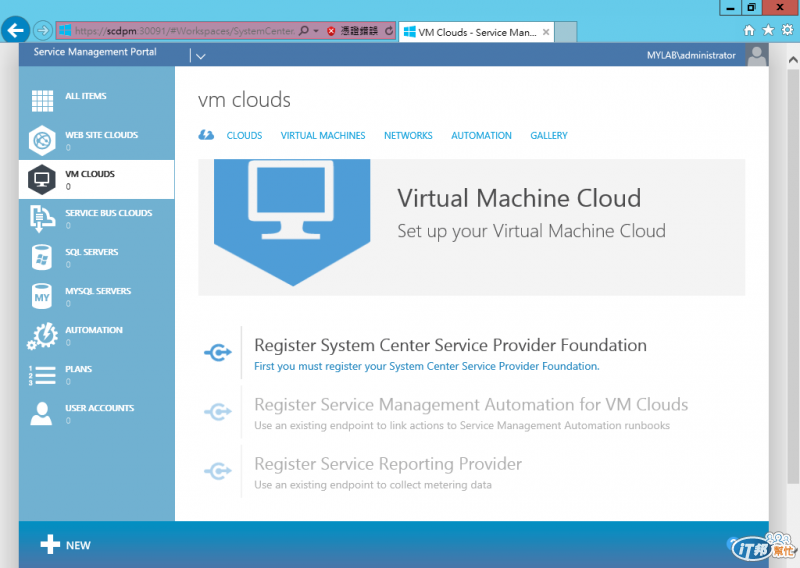This screenshot has height=568, width=800.
Task: Click the administrator user avatar icon
Action: tap(757, 55)
